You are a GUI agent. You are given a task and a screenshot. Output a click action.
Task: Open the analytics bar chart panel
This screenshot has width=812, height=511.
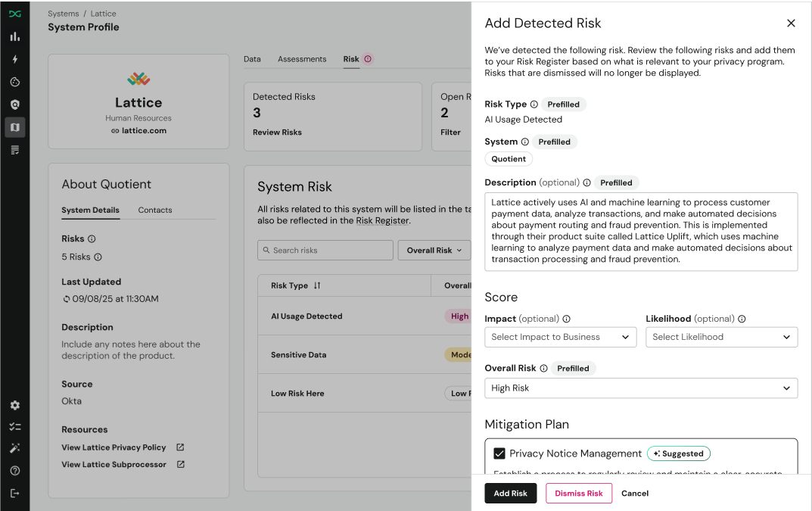pyautogui.click(x=14, y=36)
